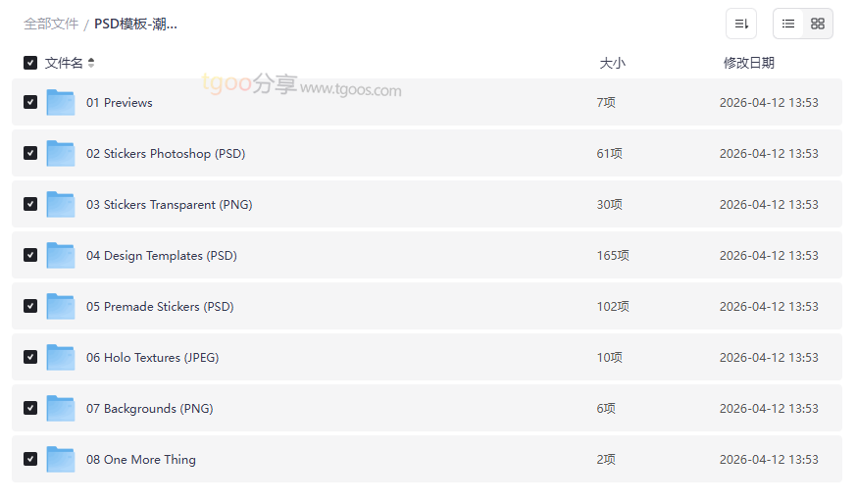Switch to list view

pyautogui.click(x=788, y=24)
